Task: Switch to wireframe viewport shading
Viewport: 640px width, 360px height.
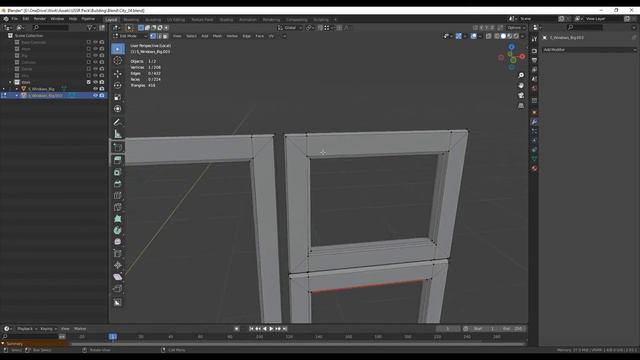Action: [x=497, y=36]
